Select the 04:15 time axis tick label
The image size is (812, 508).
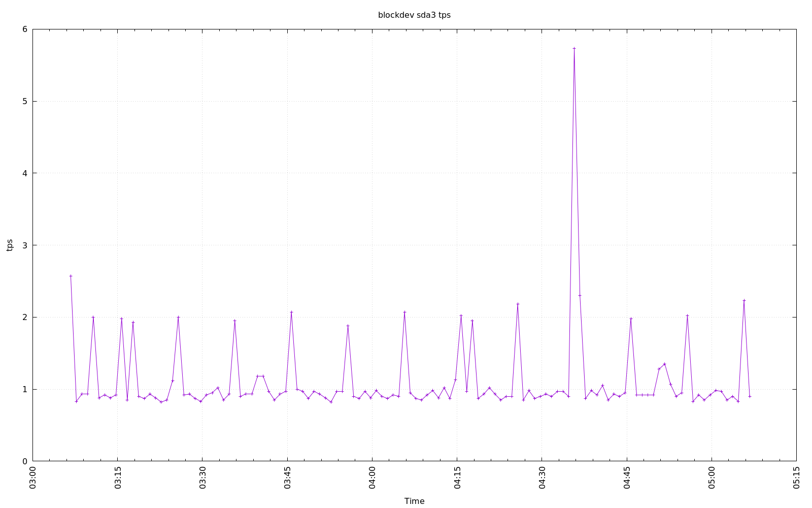[457, 479]
